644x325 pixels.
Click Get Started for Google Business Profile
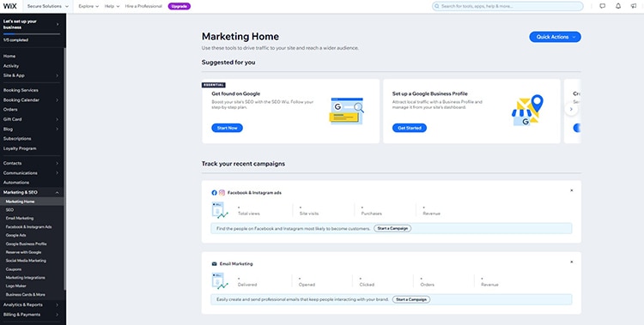(x=410, y=128)
